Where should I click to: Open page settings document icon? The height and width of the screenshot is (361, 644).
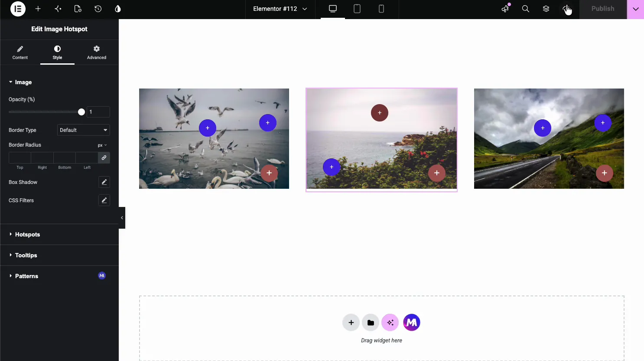point(78,9)
